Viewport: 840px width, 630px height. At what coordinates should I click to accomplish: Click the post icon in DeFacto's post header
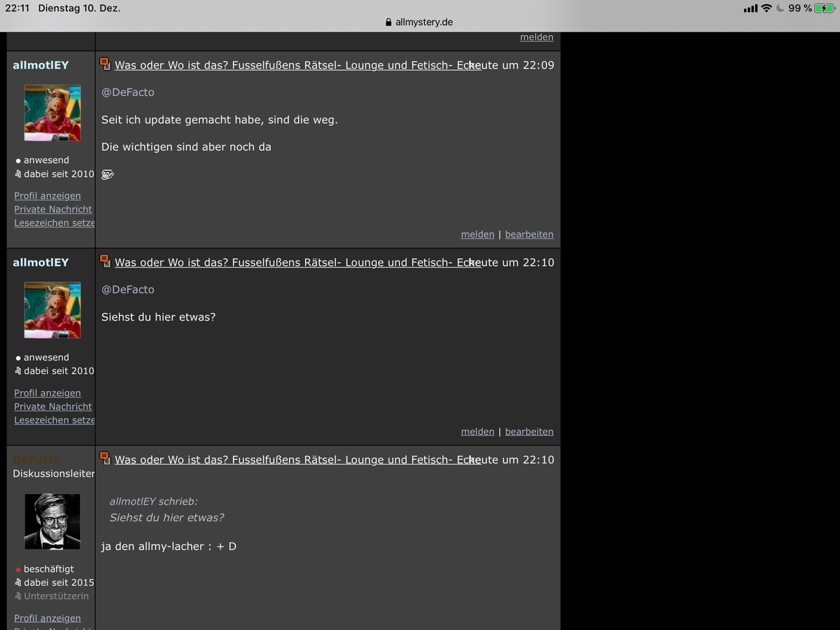point(106,458)
